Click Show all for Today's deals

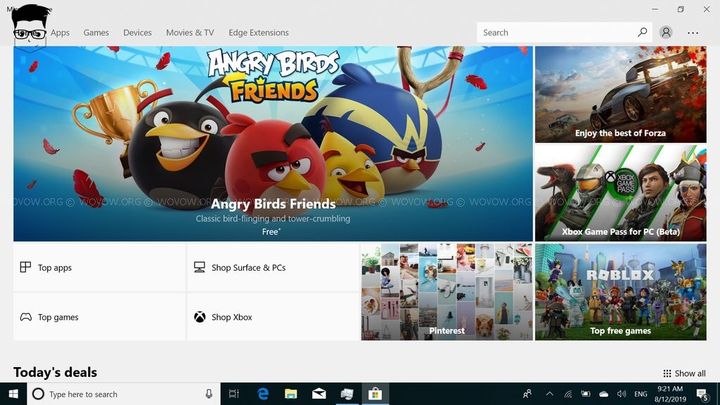pos(684,373)
